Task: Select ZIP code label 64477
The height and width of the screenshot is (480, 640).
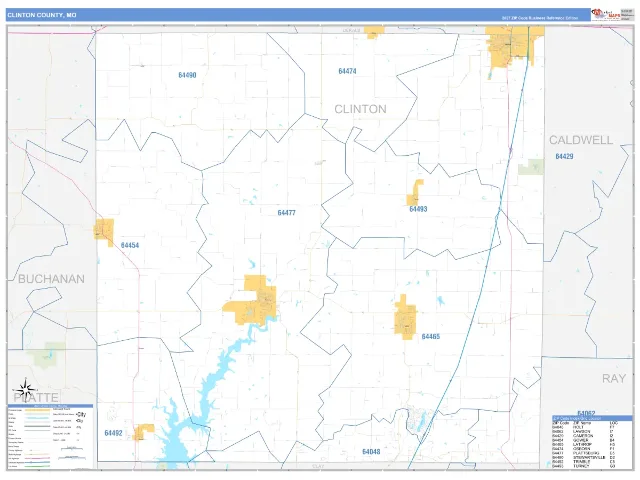Action: 287,213
